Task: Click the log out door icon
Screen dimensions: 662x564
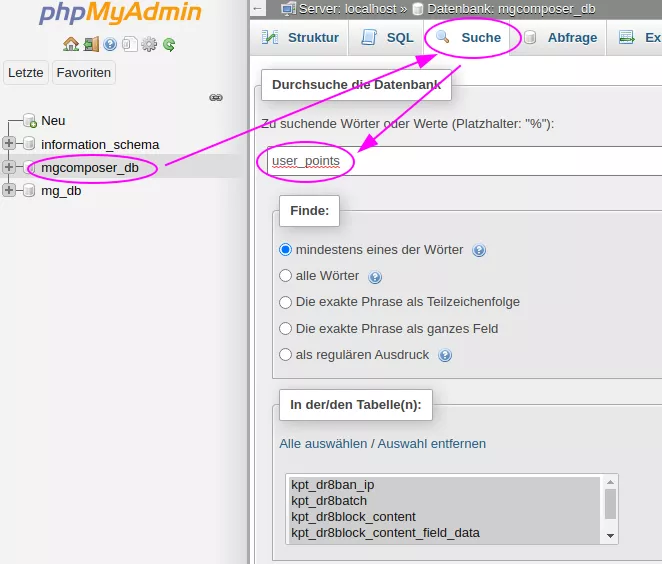Action: coord(91,44)
